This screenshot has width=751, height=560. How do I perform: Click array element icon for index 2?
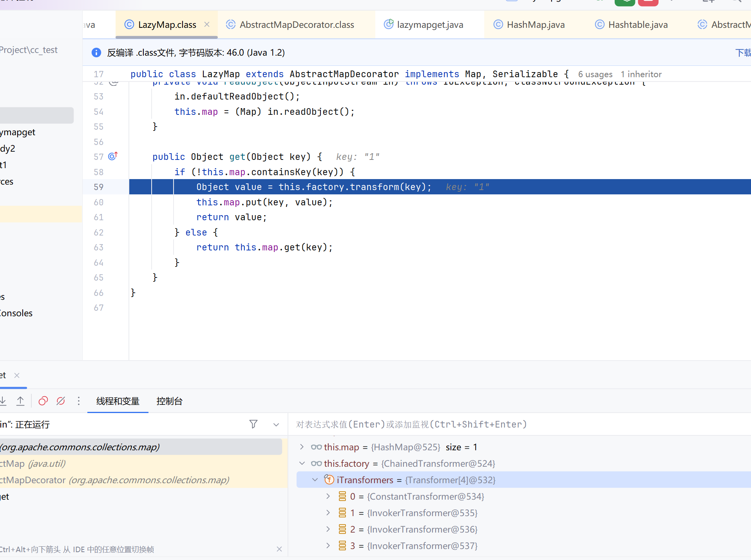pyautogui.click(x=342, y=529)
